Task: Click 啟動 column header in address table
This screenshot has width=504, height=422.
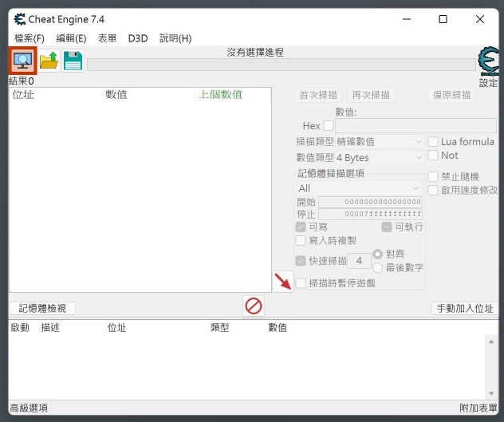Action: pyautogui.click(x=24, y=327)
